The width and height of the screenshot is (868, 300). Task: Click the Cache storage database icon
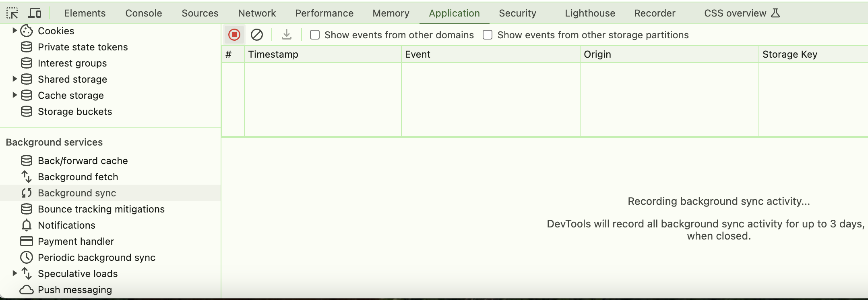[27, 95]
